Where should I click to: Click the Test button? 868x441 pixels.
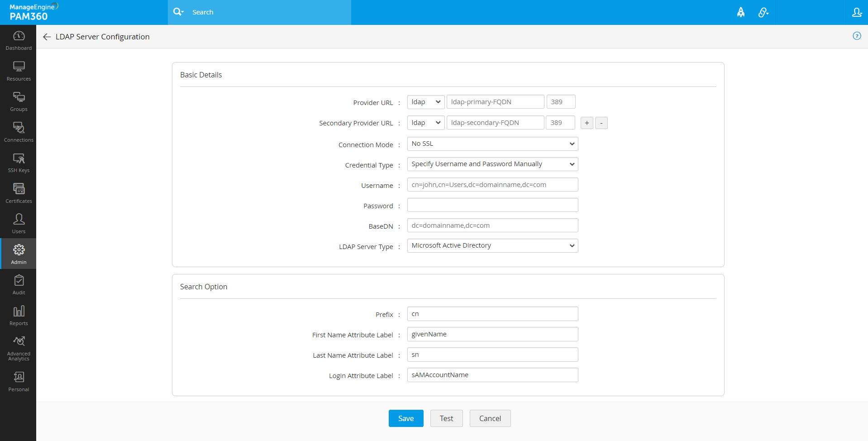(446, 418)
